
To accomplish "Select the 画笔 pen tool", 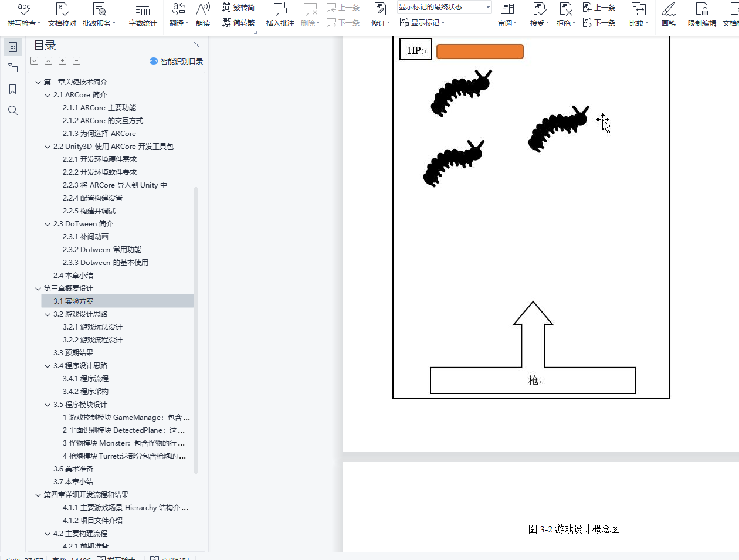I will coord(669,15).
